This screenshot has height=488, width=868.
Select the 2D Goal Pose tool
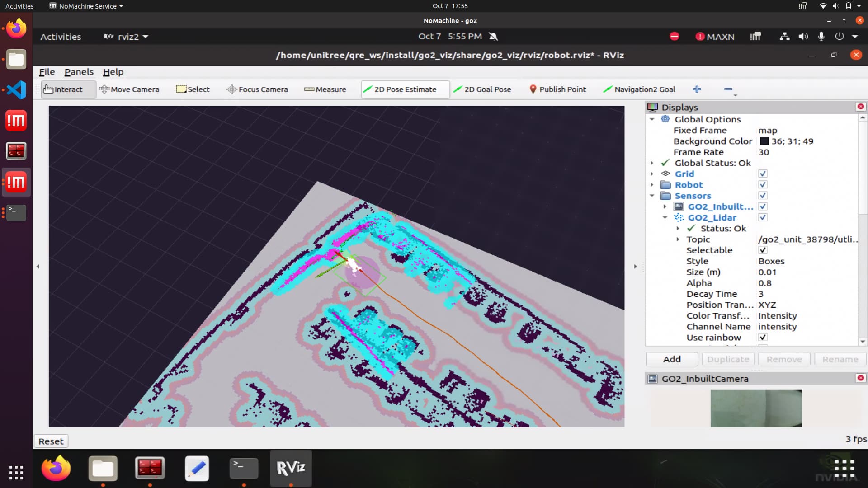(x=482, y=89)
